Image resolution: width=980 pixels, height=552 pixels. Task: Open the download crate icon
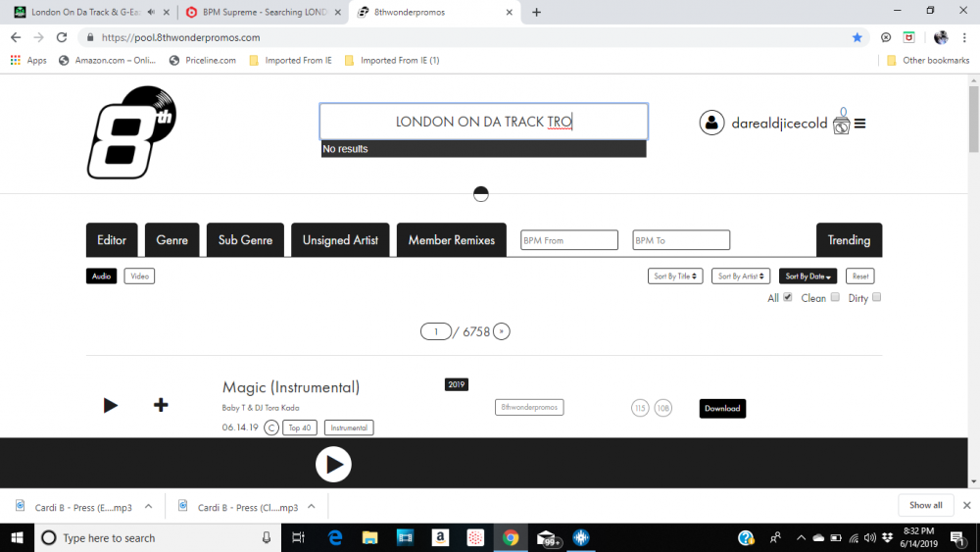[x=841, y=125]
